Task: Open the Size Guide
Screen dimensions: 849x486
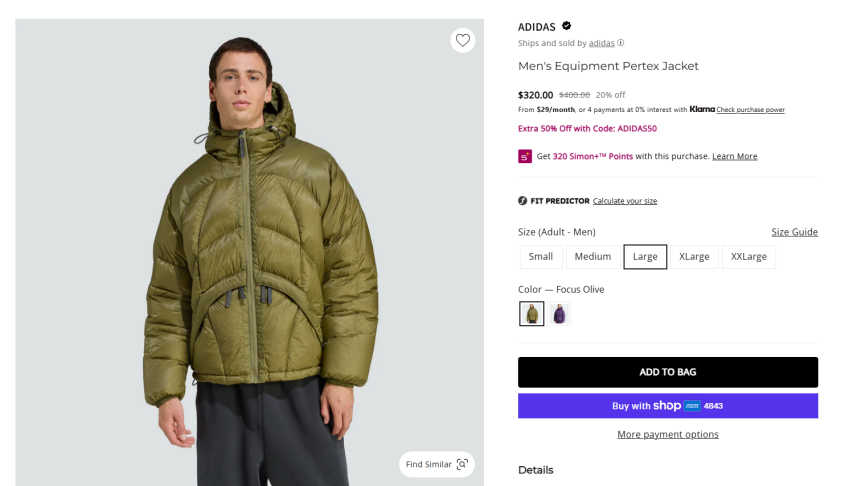Action: (794, 232)
